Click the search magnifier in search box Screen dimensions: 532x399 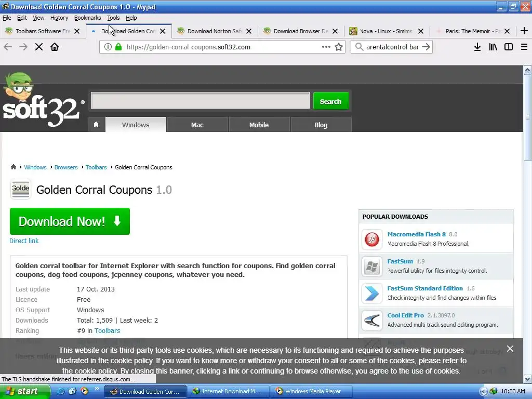point(360,47)
